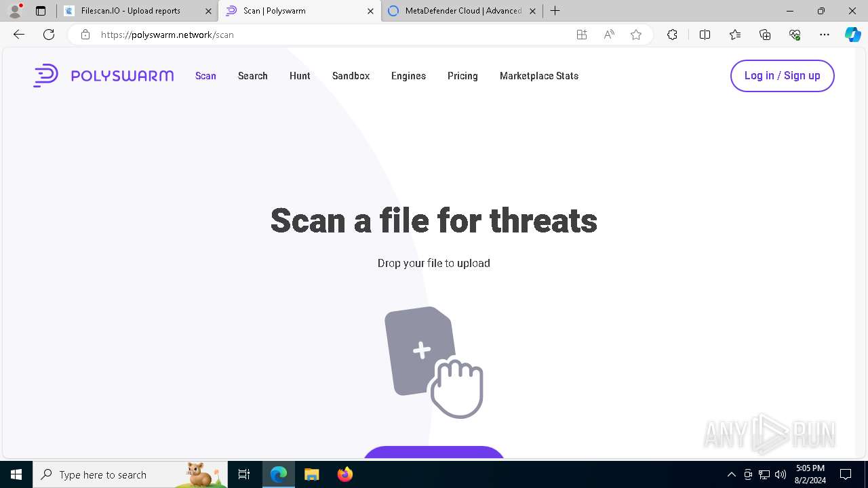This screenshot has height=488, width=868.
Task: Open Task View on taskbar
Action: pos(244,474)
